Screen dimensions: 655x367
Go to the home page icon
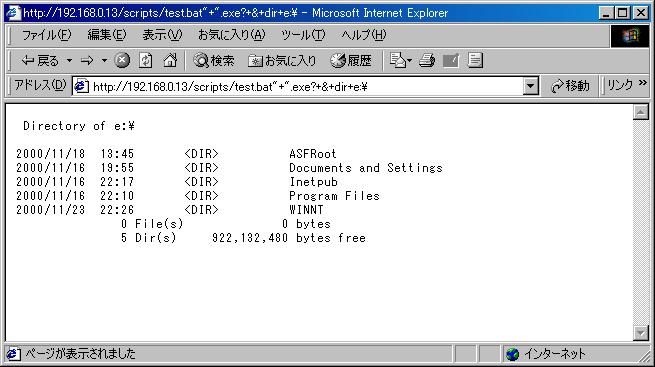170,61
